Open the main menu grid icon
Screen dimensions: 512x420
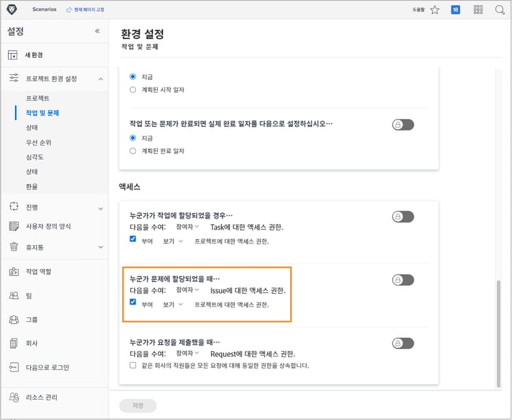tap(478, 10)
